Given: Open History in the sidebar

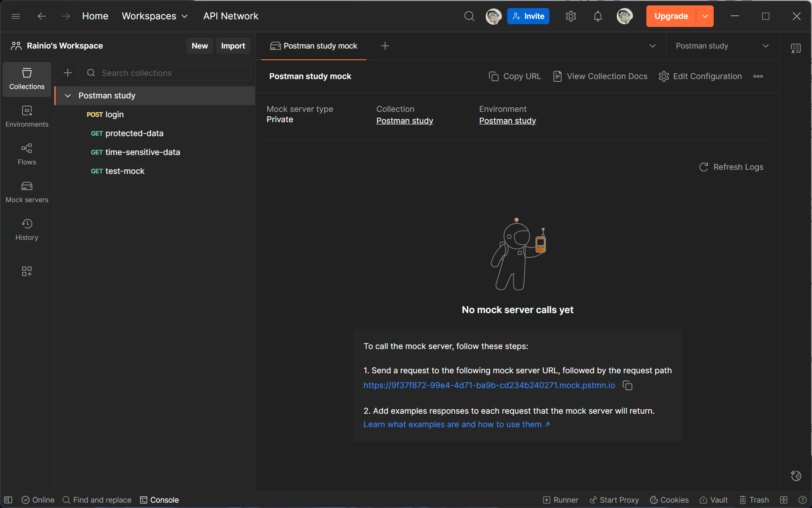Looking at the screenshot, I should [x=27, y=230].
